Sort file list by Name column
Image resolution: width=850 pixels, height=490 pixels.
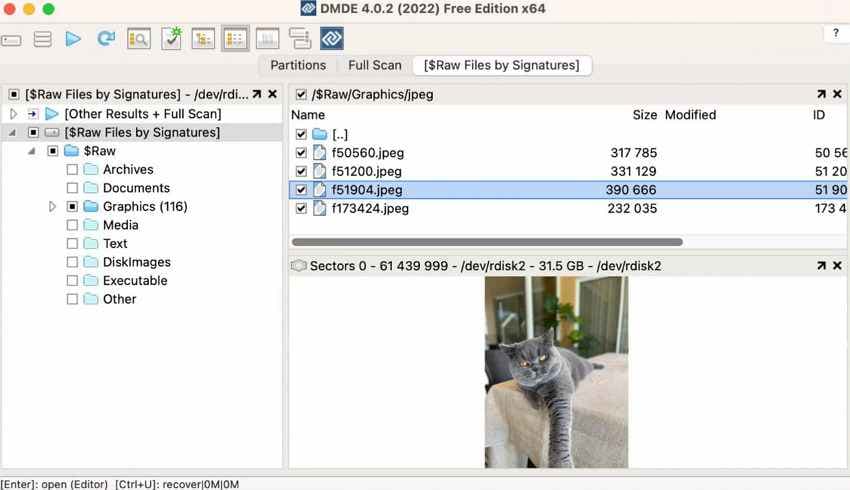[308, 115]
